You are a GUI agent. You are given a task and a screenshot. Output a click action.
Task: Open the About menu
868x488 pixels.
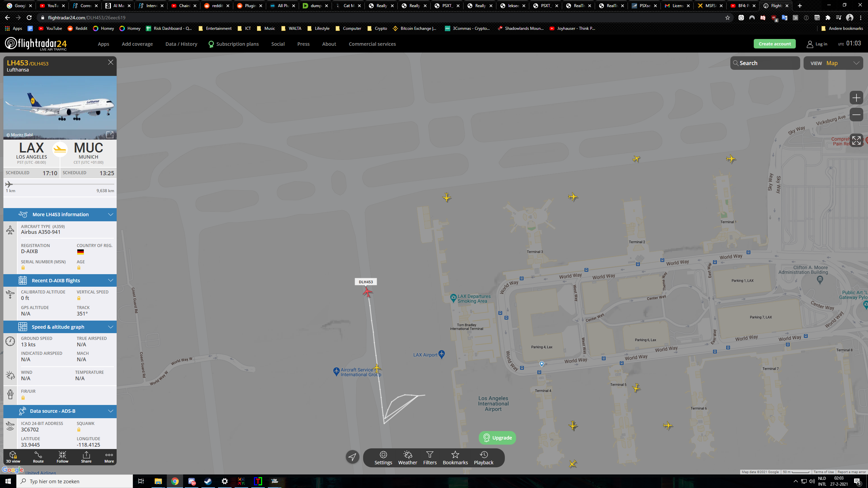coord(329,44)
